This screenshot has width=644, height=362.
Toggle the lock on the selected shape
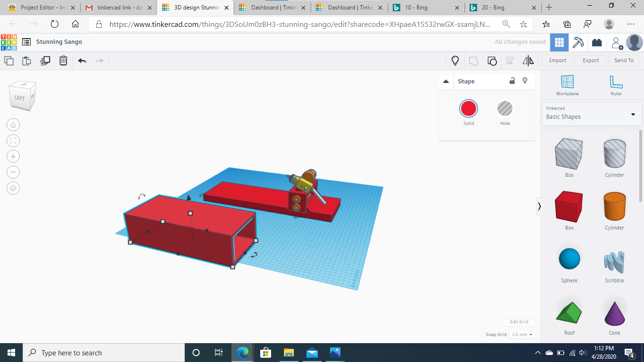pos(512,81)
